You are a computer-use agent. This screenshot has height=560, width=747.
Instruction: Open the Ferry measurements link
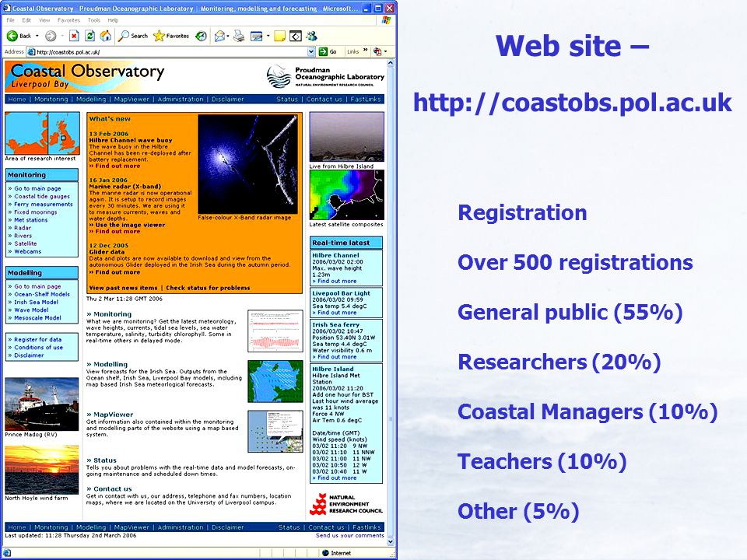pos(44,205)
